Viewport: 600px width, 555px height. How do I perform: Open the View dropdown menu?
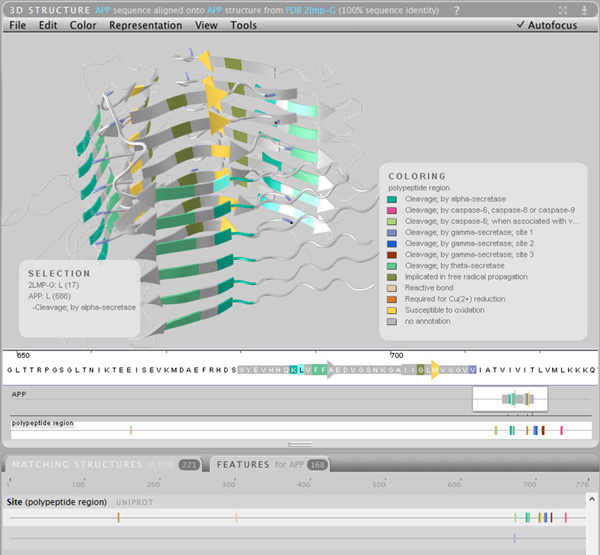click(x=206, y=25)
